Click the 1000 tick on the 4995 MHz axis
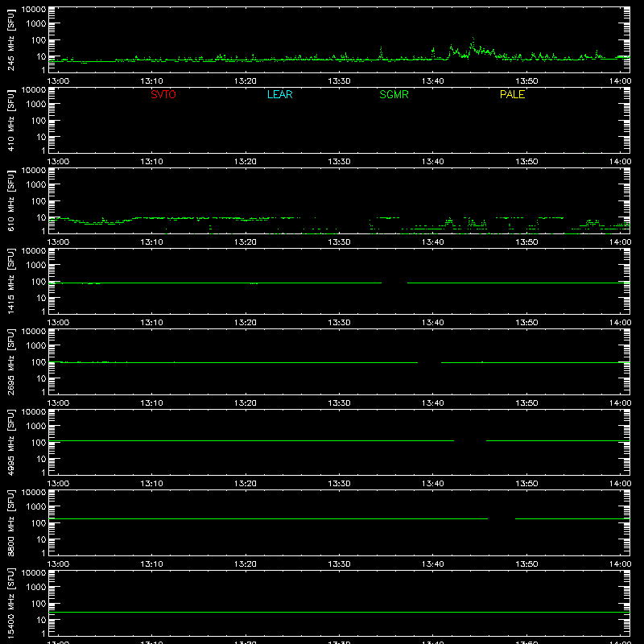Viewport: 644px width, 644px height. [36, 427]
